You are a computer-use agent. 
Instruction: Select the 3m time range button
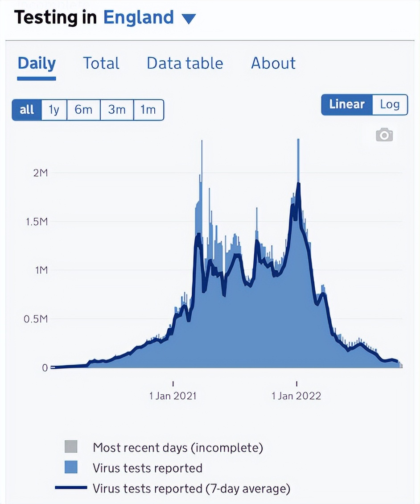point(117,110)
